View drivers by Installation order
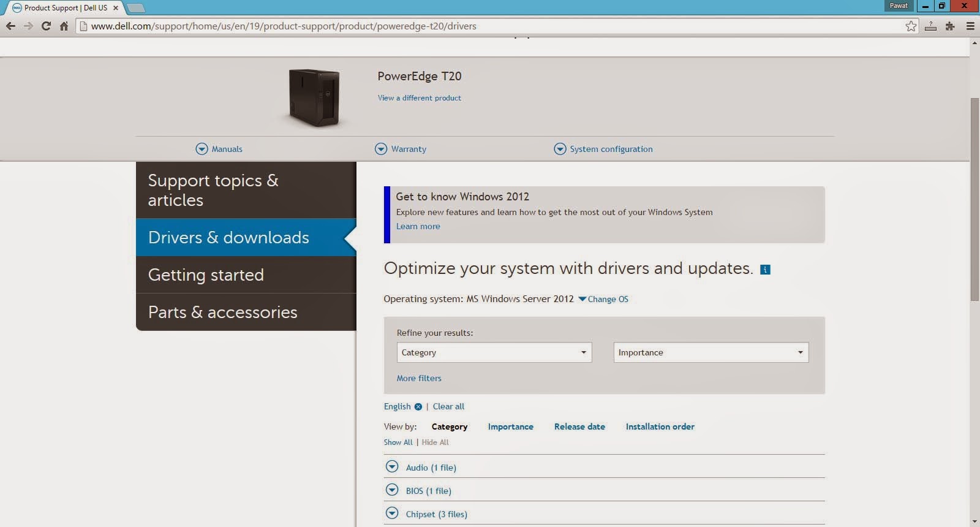Screen dimensions: 980x527 pos(660,427)
